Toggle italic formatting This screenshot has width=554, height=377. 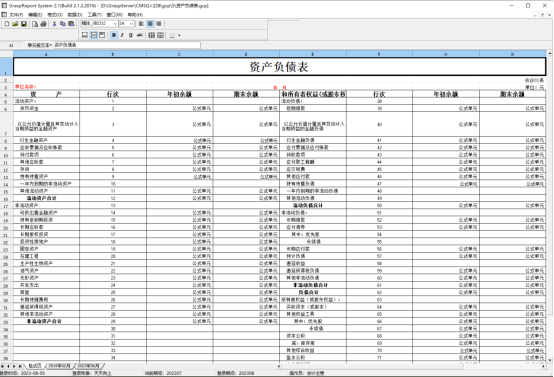122,35
